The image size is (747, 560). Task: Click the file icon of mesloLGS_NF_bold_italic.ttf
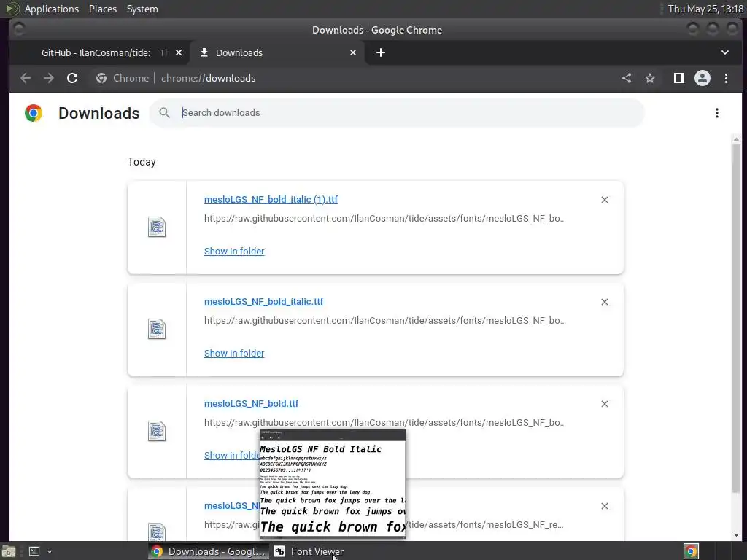[157, 329]
